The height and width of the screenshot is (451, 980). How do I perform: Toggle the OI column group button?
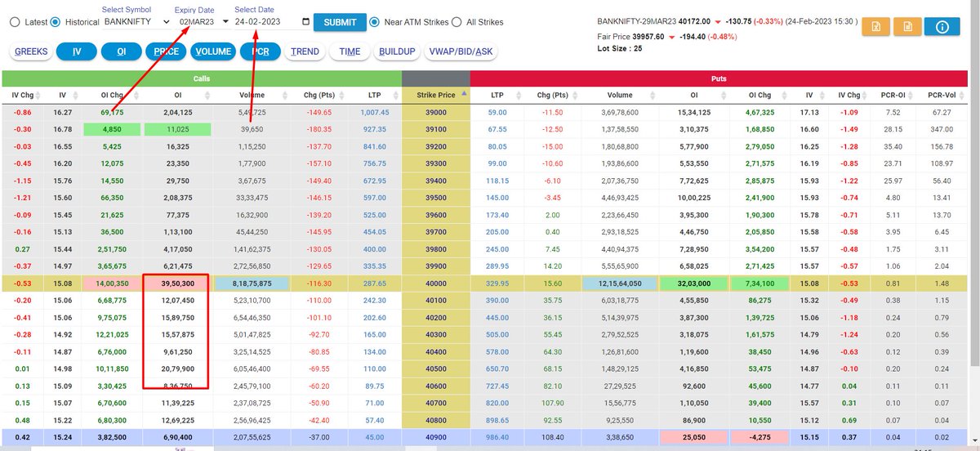121,51
